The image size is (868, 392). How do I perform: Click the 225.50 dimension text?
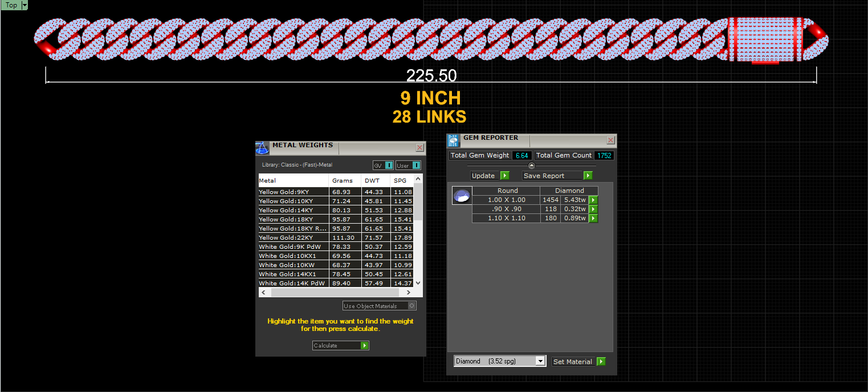(x=431, y=76)
